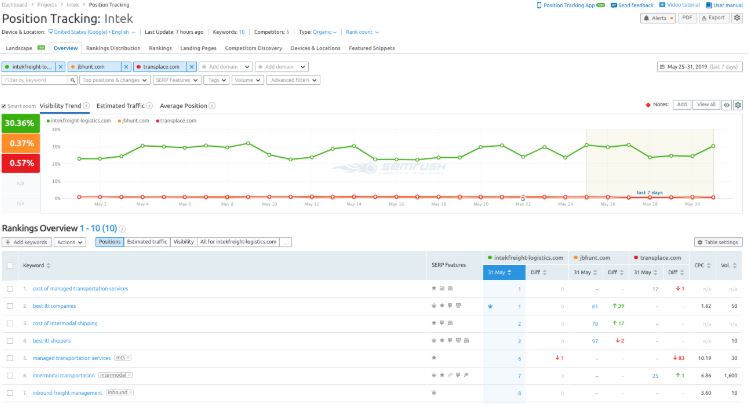This screenshot has height=412, width=749.
Task: Click Send feedback speech bubble link
Action: [x=632, y=5]
